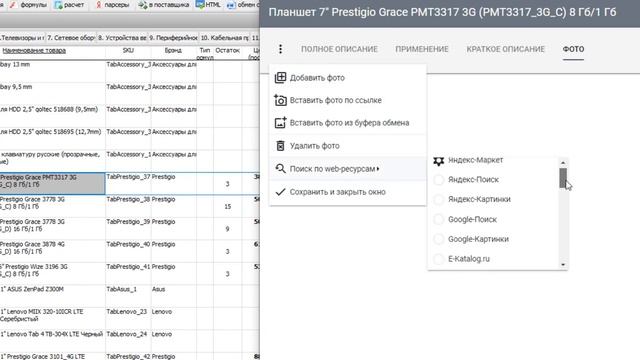
Task: Click the SKU column header
Action: pos(128,50)
